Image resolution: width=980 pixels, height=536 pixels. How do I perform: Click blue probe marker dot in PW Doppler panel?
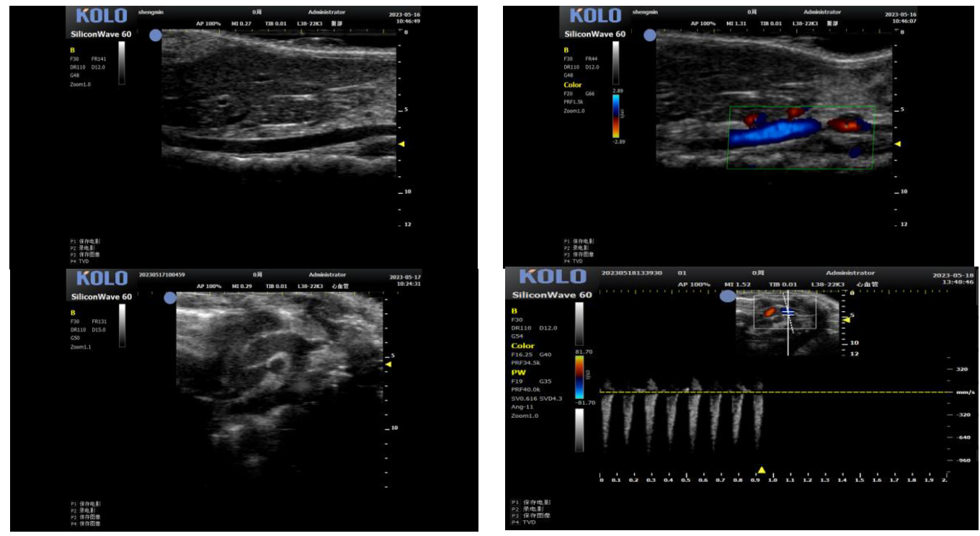[x=728, y=295]
